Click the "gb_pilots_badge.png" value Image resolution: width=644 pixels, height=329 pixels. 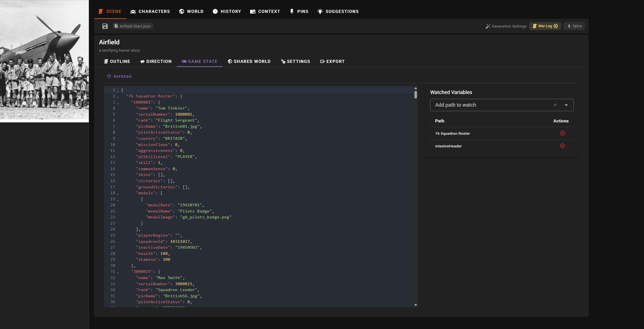[x=206, y=217]
